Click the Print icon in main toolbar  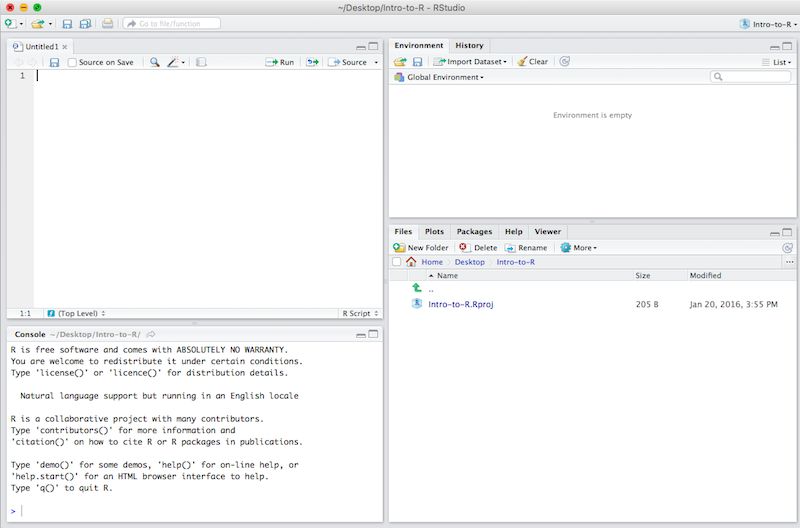point(107,23)
